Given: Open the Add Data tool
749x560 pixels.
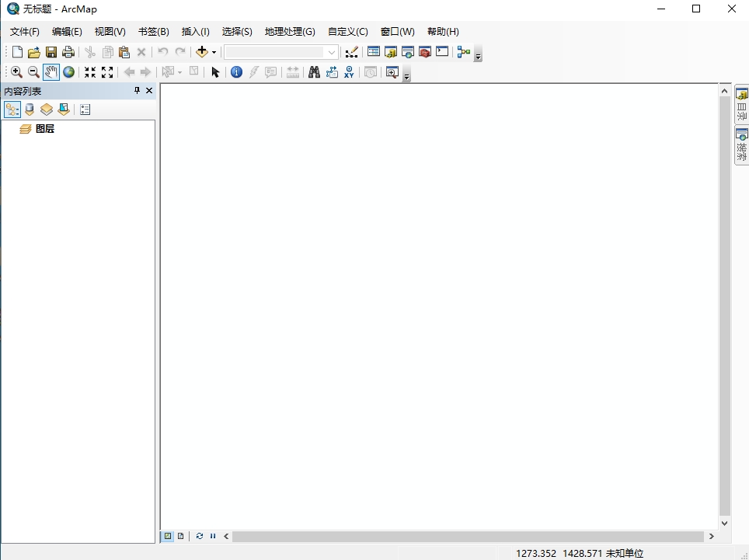Looking at the screenshot, I should point(203,51).
